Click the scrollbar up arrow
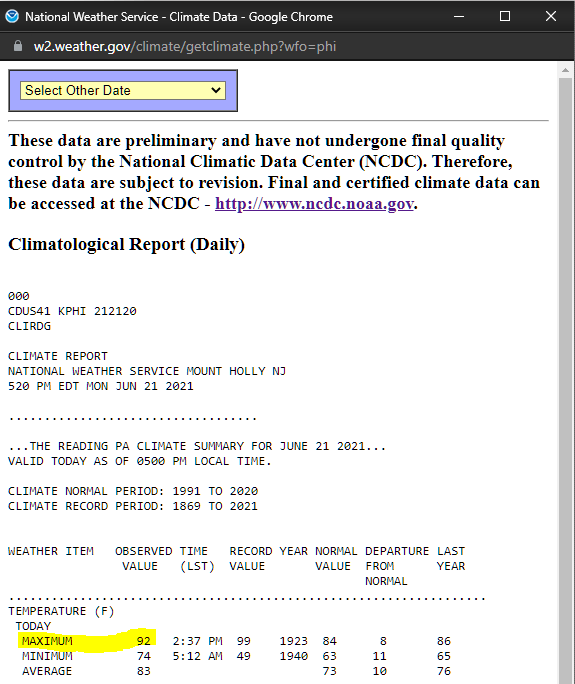Viewport: 575px width, 684px height. [x=565, y=70]
